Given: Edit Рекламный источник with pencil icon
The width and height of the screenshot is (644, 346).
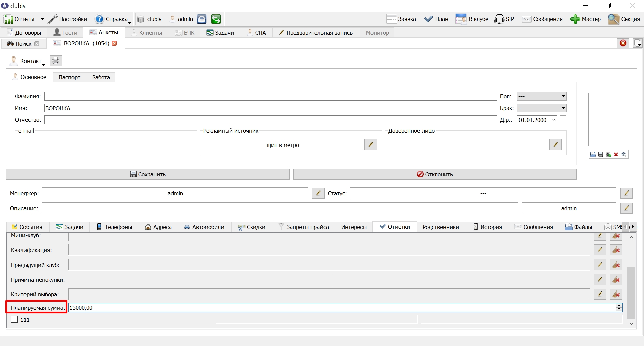Looking at the screenshot, I should coord(370,145).
